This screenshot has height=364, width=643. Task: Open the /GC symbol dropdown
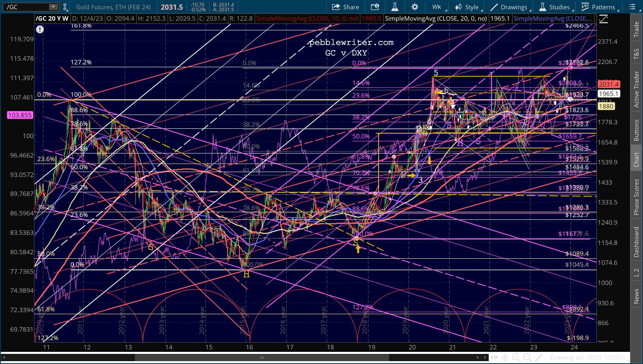pyautogui.click(x=53, y=7)
